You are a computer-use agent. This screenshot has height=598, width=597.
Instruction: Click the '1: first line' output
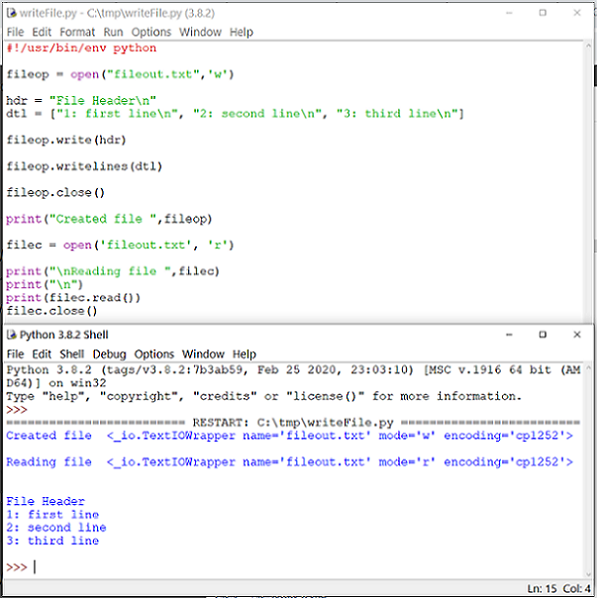(x=53, y=514)
